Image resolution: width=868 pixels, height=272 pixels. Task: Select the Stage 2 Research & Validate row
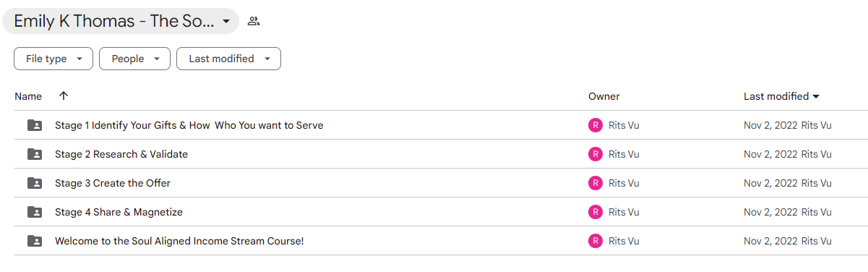(x=434, y=154)
